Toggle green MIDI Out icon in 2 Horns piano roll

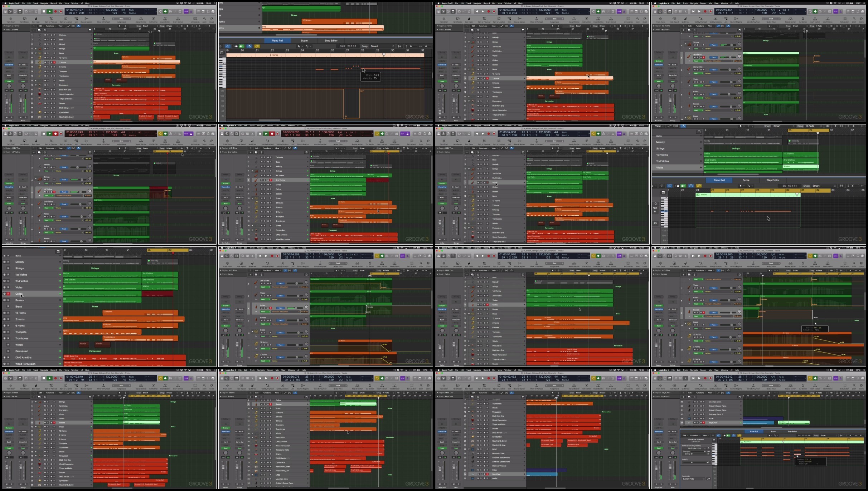tap(241, 46)
